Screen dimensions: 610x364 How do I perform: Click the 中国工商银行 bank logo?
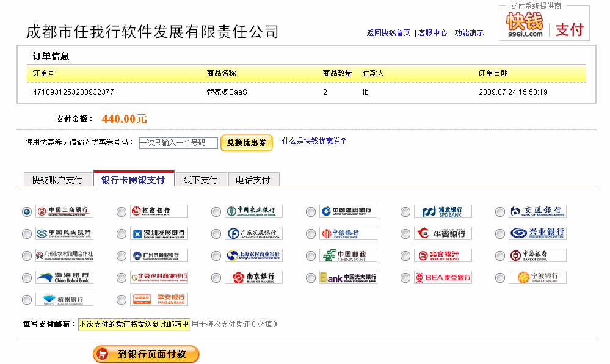(x=64, y=211)
